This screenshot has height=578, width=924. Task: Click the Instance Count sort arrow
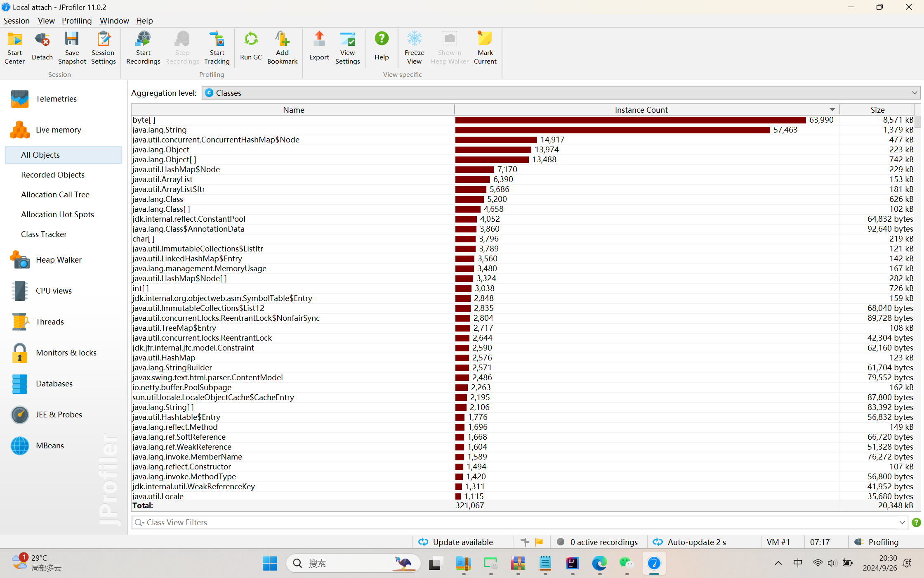832,110
